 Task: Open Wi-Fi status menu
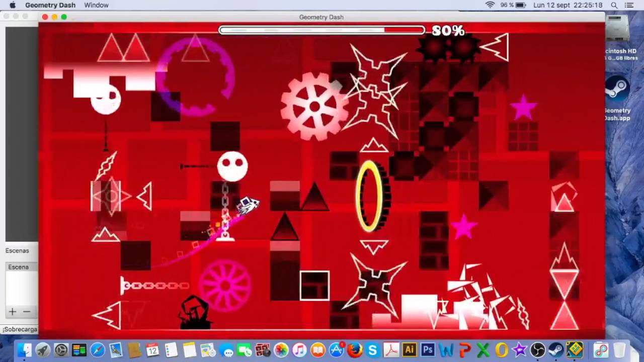[490, 5]
